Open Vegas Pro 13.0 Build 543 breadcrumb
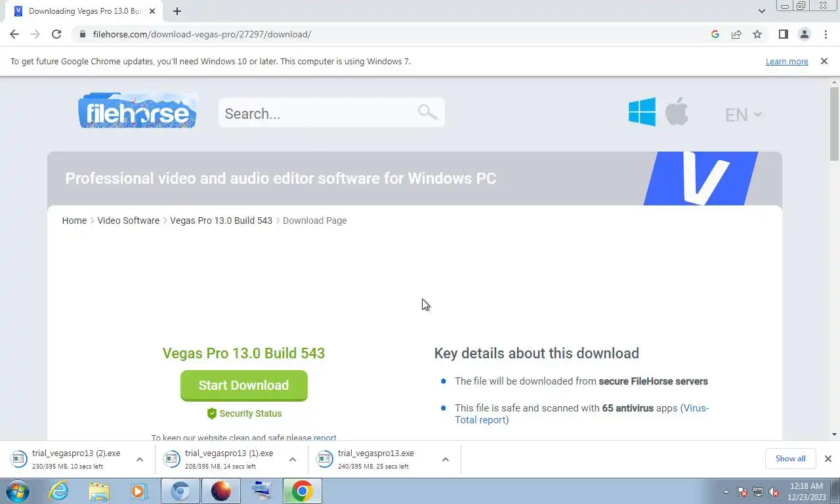The height and width of the screenshot is (504, 840). pyautogui.click(x=221, y=220)
